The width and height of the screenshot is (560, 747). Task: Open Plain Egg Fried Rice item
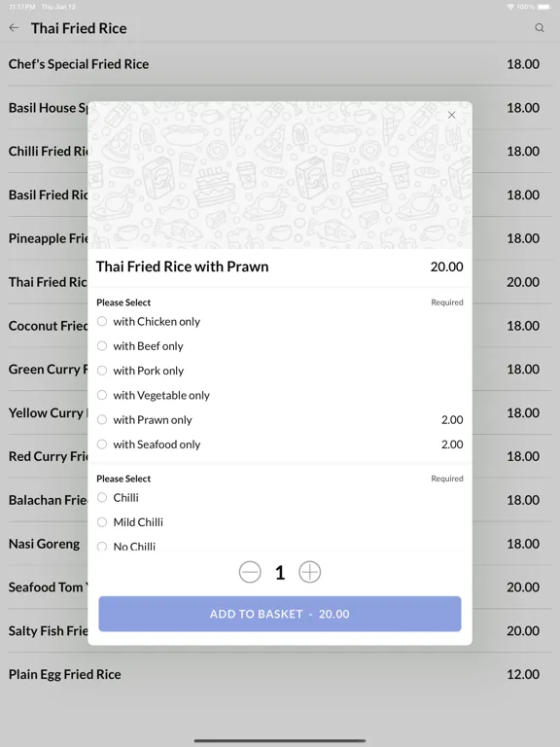point(280,675)
